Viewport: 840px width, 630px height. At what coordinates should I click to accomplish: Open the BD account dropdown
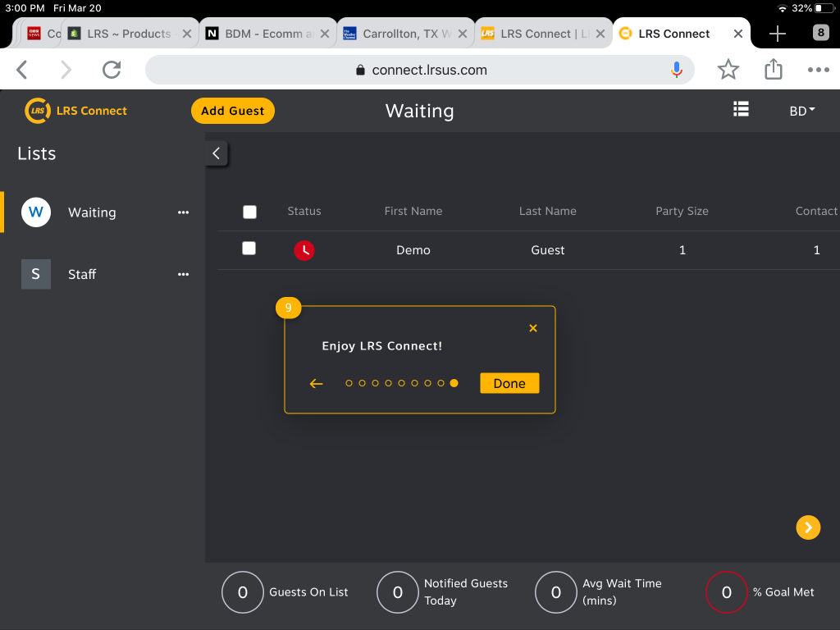tap(801, 110)
